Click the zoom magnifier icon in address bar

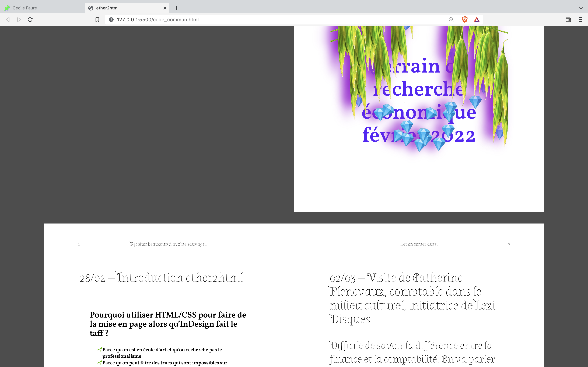pos(451,20)
